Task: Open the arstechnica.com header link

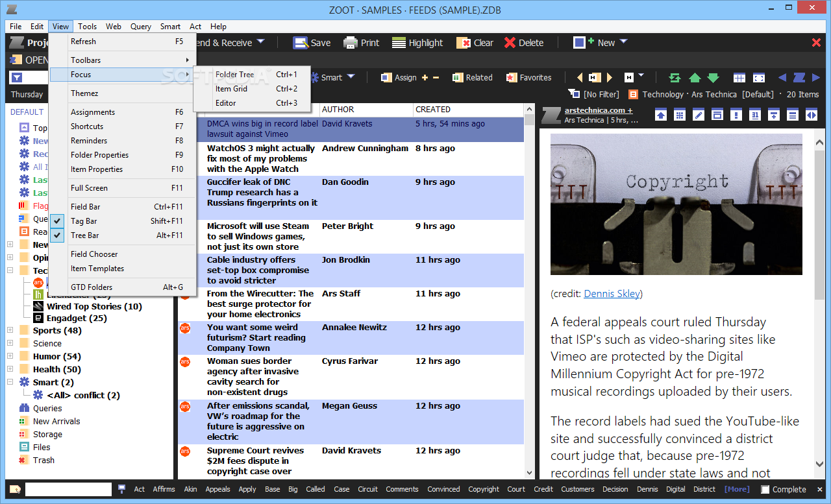Action: click(x=599, y=110)
